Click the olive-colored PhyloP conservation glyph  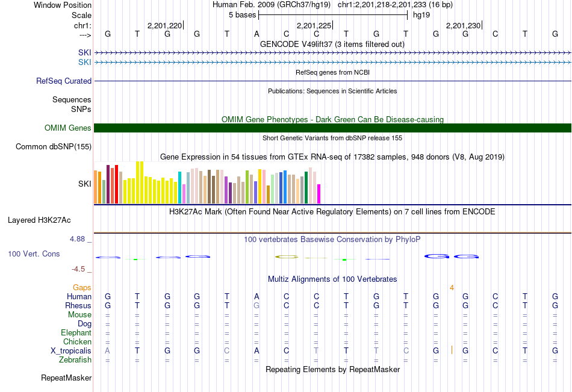pos(287,257)
